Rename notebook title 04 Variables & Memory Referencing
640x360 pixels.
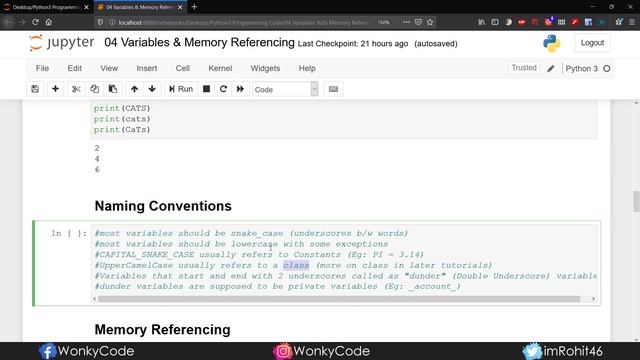pos(199,42)
